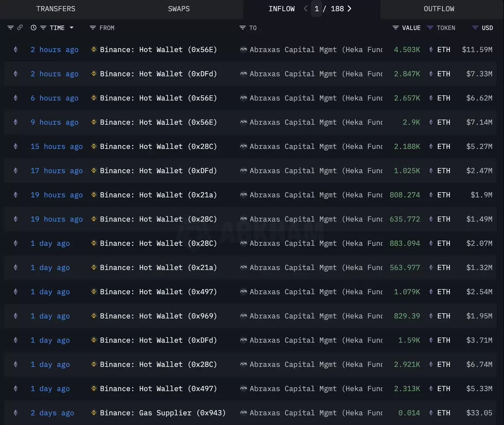504x425 pixels.
Task: Click Binance logo icon in Gas Supplier row
Action: pyautogui.click(x=94, y=413)
